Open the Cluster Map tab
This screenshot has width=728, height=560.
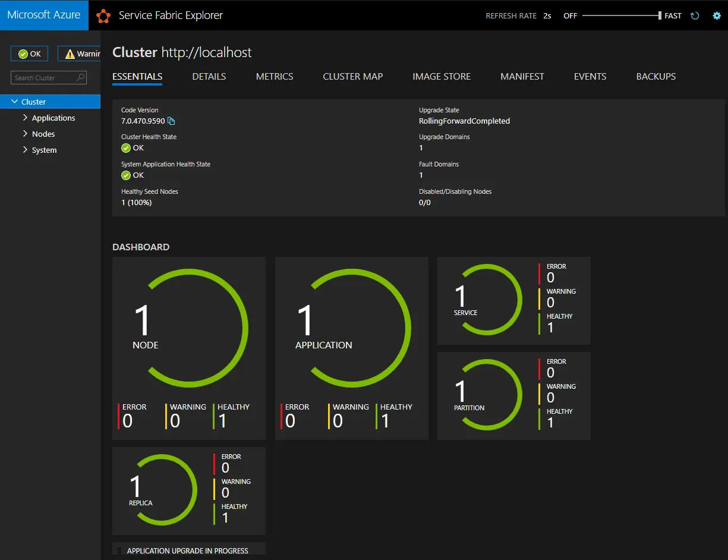tap(353, 77)
